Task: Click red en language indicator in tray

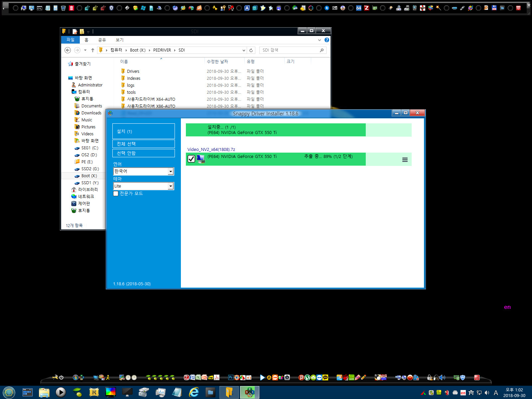Action: pos(463,393)
